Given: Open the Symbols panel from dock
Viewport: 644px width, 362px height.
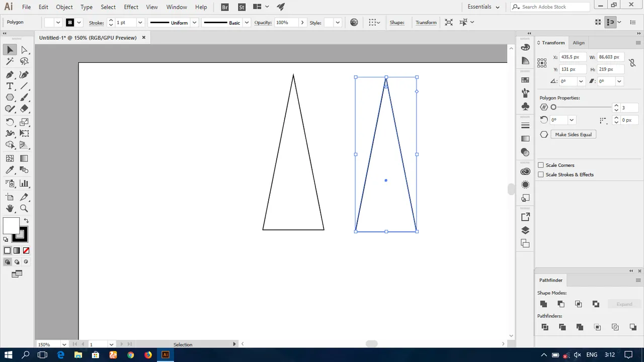Looking at the screenshot, I should click(x=525, y=106).
